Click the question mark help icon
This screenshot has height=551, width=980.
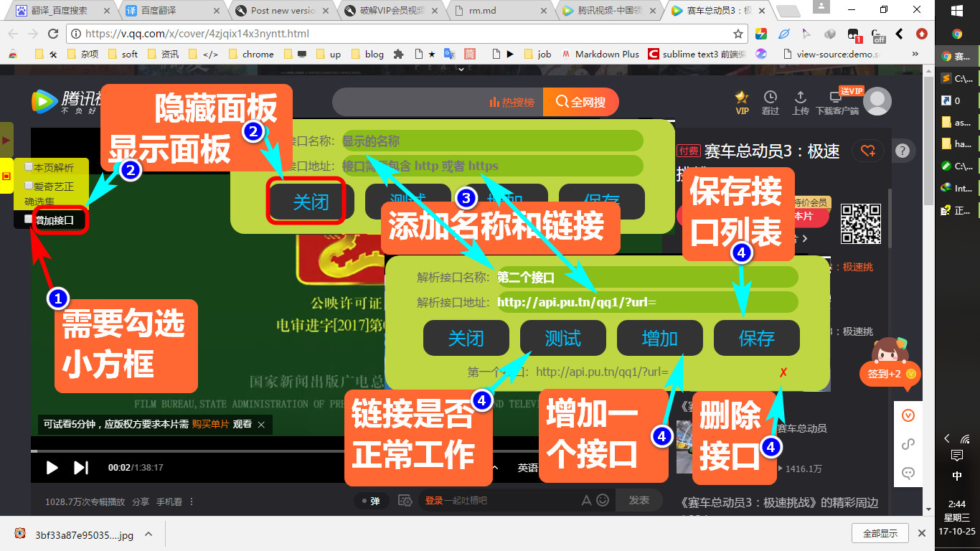pyautogui.click(x=903, y=151)
